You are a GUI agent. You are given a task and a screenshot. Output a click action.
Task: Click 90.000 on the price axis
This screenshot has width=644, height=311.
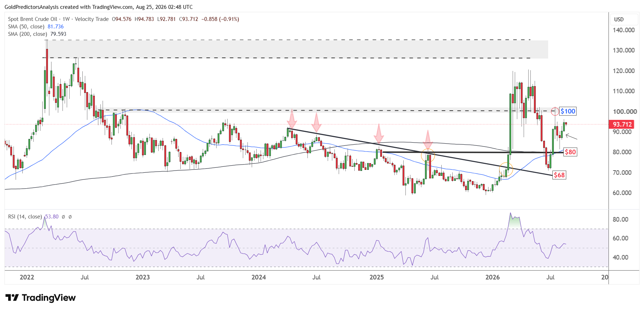622,132
